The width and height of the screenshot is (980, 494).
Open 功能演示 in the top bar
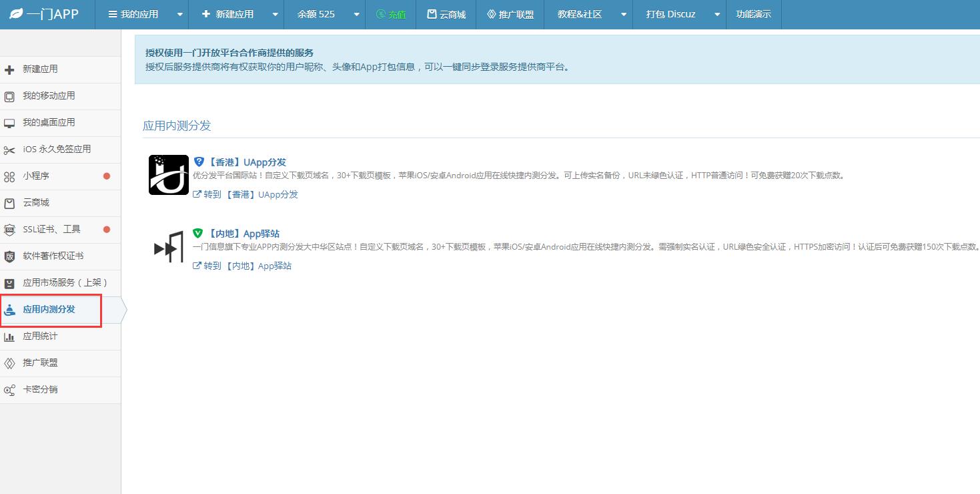[x=754, y=14]
